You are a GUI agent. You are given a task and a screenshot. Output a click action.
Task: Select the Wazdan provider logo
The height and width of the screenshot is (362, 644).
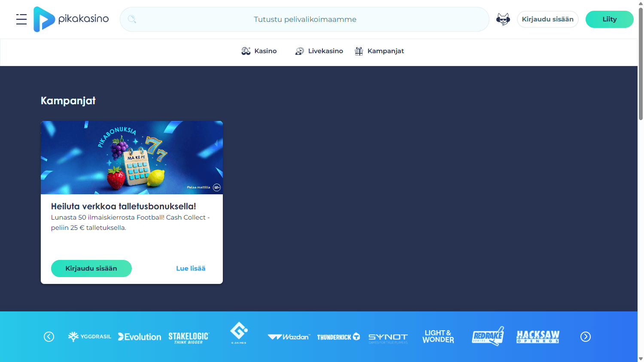(289, 337)
